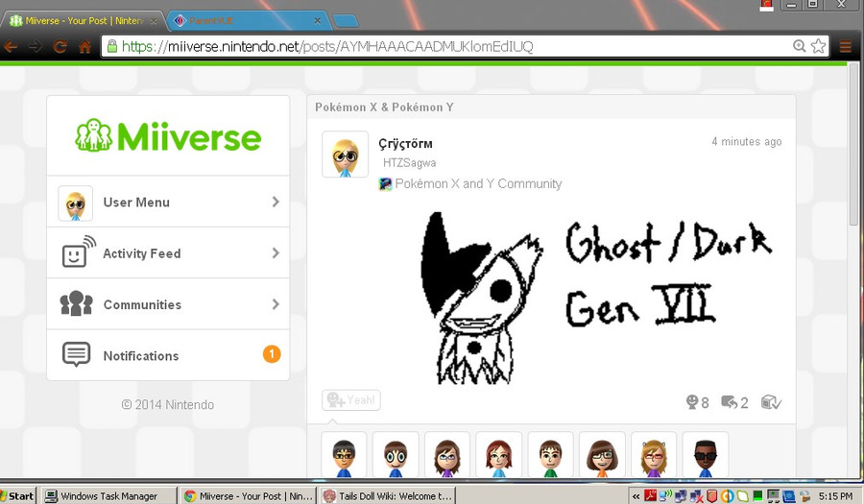Click the Miiverse Chrome taskbar button
The image size is (864, 504).
coord(249,495)
